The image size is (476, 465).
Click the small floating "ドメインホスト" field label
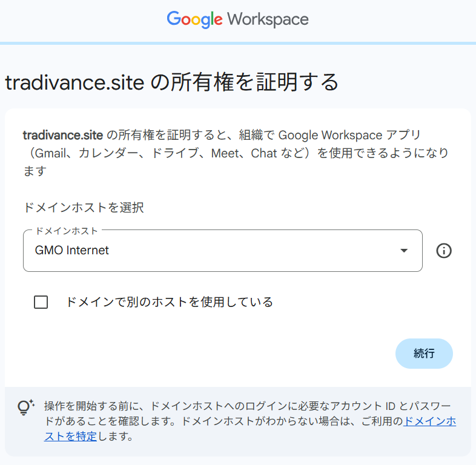pyautogui.click(x=67, y=231)
